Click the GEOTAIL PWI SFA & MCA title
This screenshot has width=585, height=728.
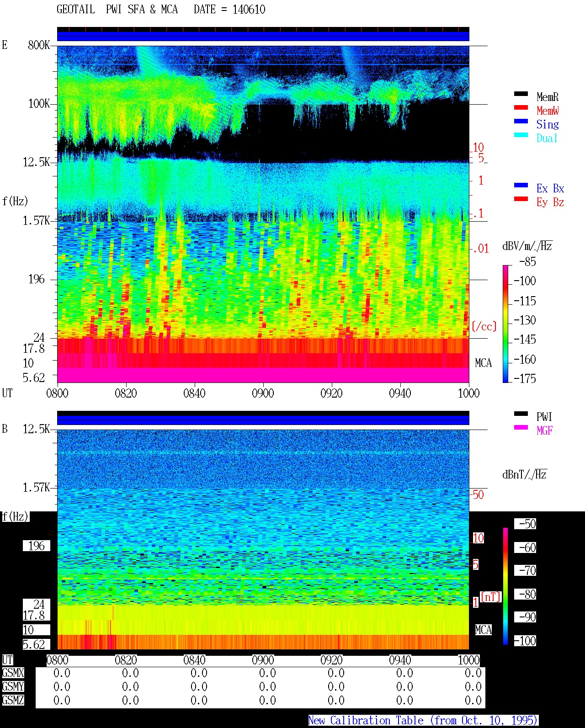(x=117, y=10)
